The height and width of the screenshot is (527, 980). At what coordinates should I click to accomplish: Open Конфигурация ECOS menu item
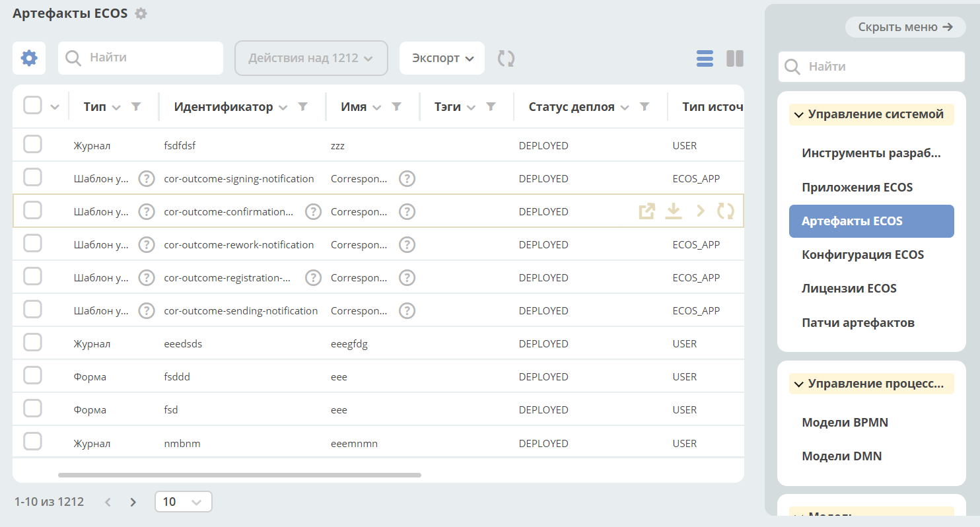pyautogui.click(x=872, y=255)
